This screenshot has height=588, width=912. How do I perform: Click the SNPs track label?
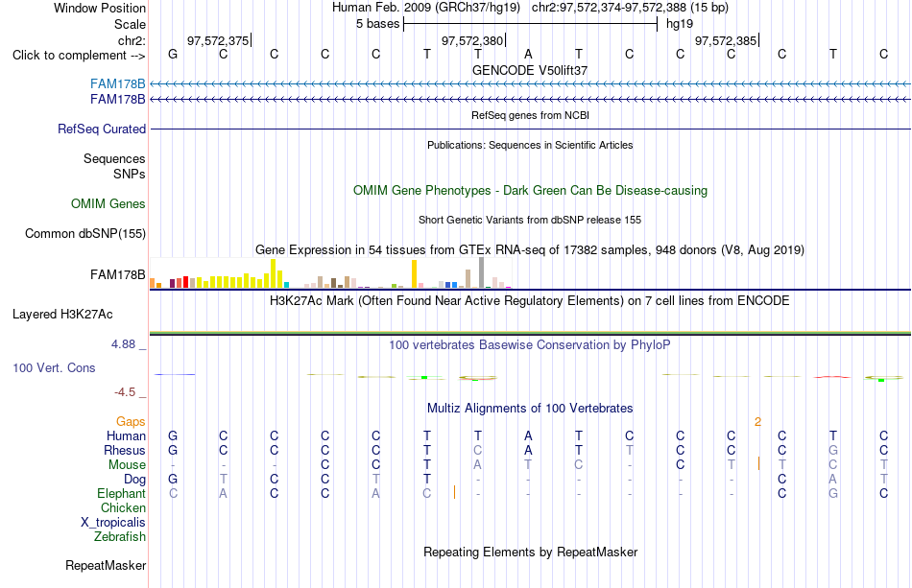(130, 174)
